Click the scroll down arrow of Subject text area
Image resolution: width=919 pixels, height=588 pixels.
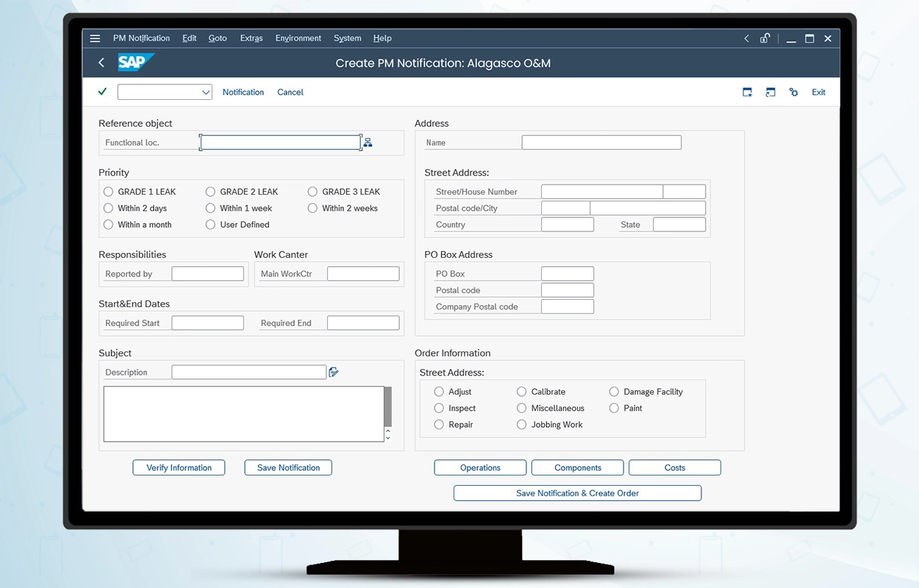[388, 437]
